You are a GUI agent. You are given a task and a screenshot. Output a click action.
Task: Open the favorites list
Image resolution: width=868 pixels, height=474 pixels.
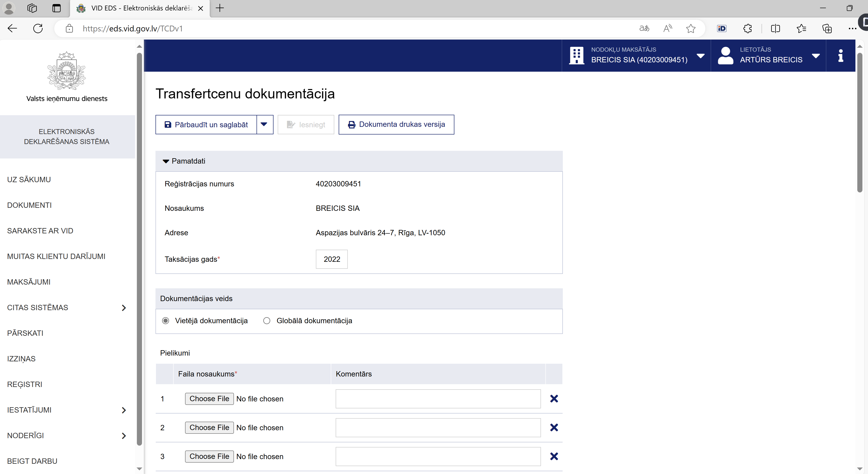(x=801, y=29)
